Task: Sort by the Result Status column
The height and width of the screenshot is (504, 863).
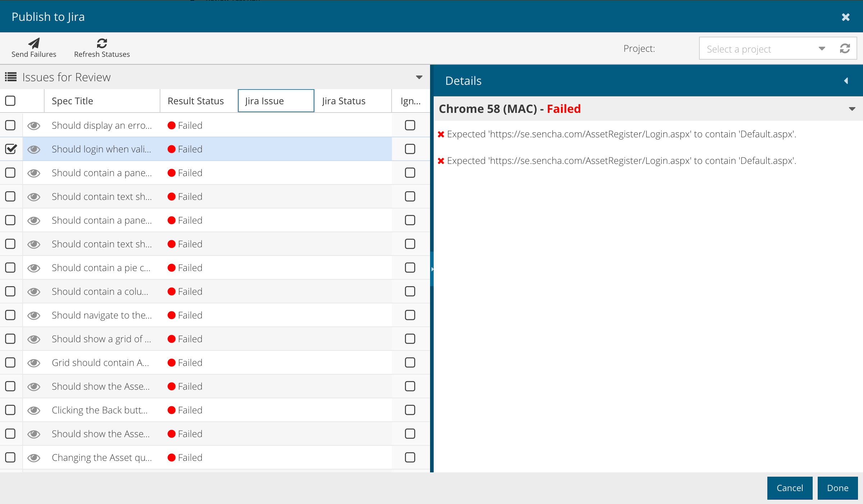Action: click(195, 101)
